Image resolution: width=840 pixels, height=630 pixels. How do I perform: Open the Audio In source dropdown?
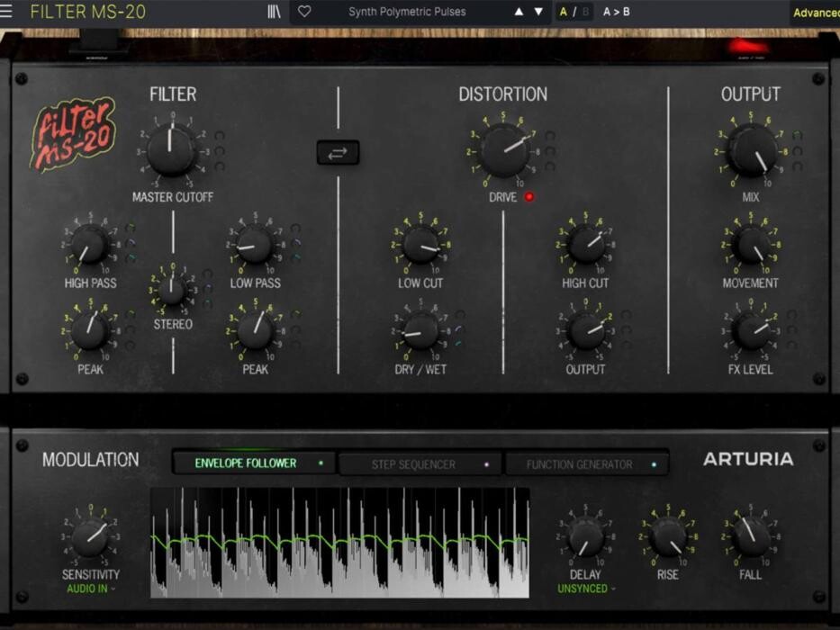click(91, 589)
